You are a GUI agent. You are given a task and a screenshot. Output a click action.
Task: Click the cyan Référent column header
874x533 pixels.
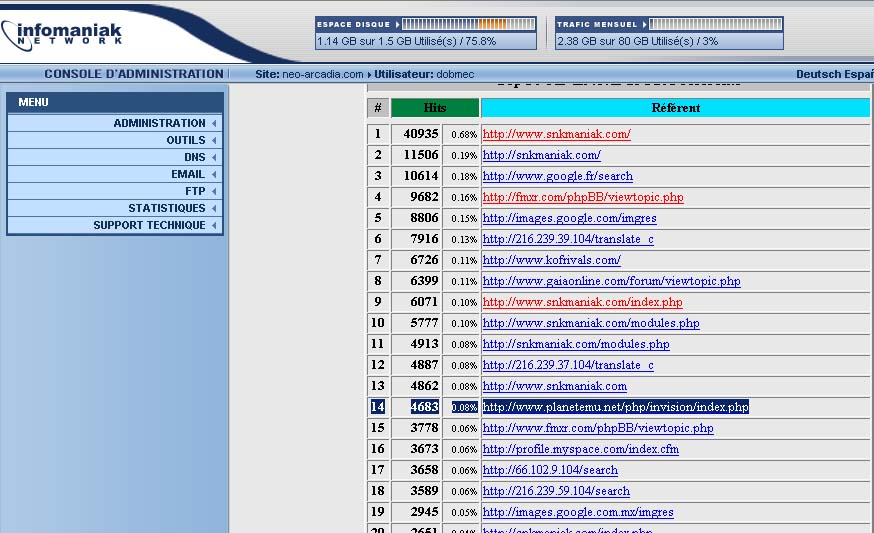[676, 108]
